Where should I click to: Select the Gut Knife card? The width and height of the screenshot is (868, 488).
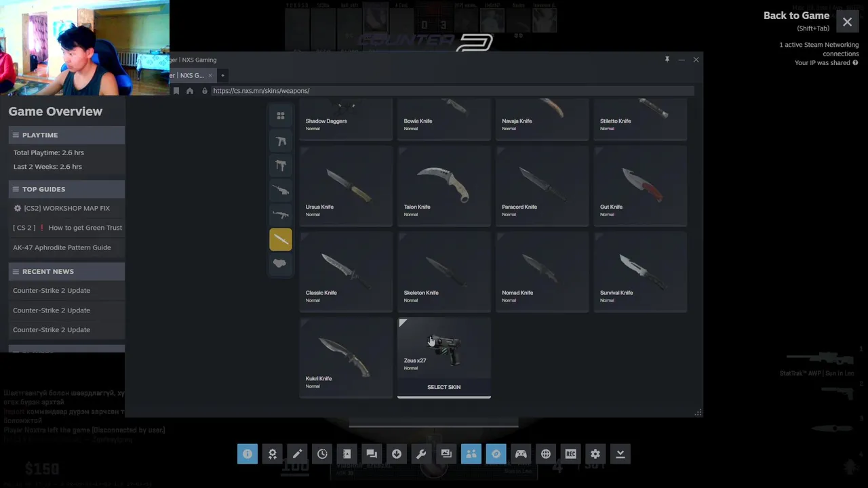[640, 186]
